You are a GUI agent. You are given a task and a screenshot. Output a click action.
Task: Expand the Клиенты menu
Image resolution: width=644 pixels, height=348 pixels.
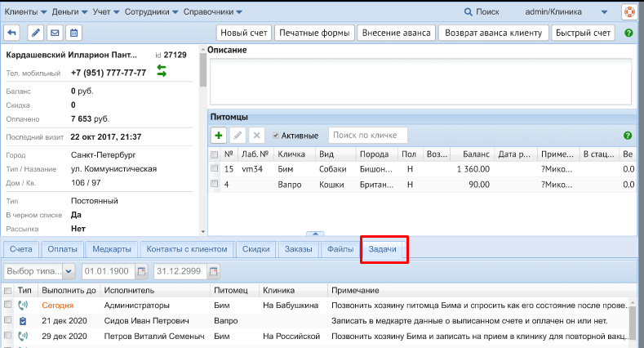pyautogui.click(x=24, y=12)
